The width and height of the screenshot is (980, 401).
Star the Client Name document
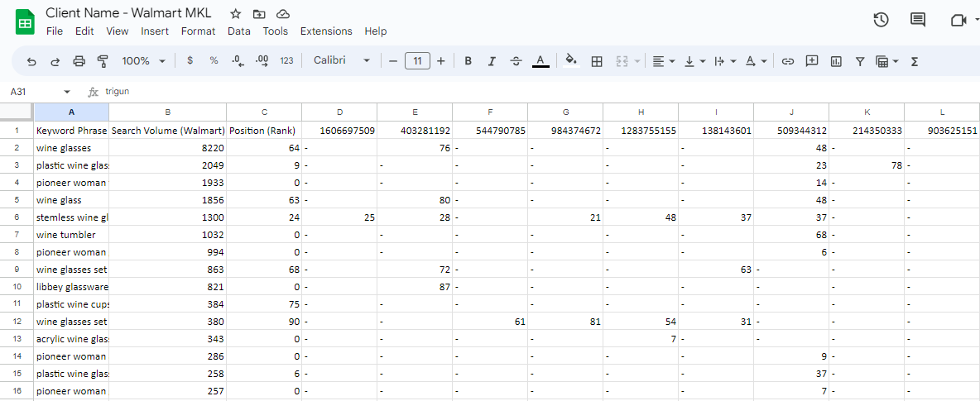[x=236, y=14]
